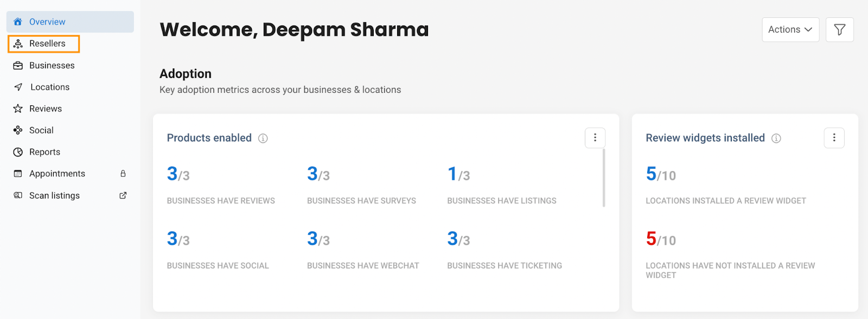Show info for Review widgets installed
This screenshot has width=868, height=319.
click(x=776, y=138)
